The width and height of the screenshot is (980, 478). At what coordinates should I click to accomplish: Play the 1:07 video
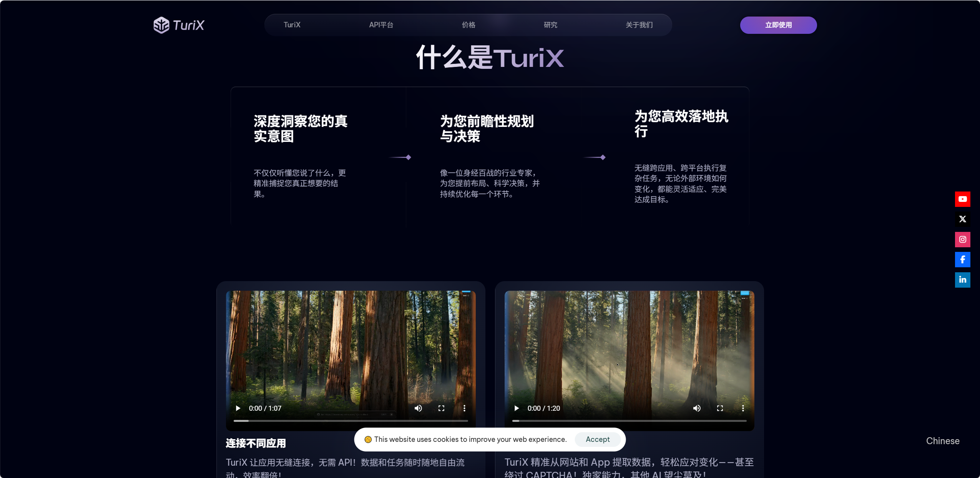pos(238,408)
